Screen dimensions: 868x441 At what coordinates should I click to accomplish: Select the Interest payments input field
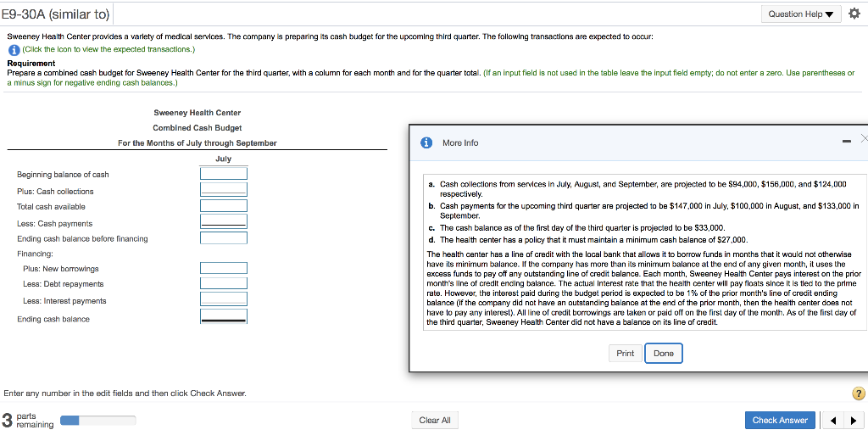click(224, 299)
